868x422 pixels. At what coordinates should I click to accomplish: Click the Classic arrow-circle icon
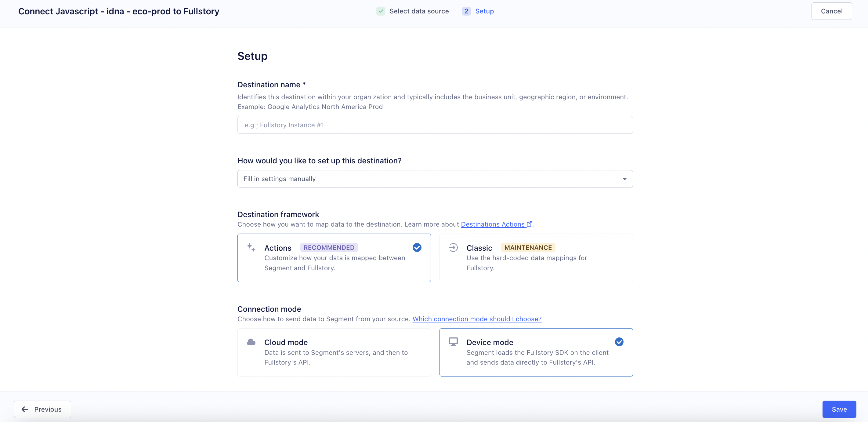coord(453,247)
